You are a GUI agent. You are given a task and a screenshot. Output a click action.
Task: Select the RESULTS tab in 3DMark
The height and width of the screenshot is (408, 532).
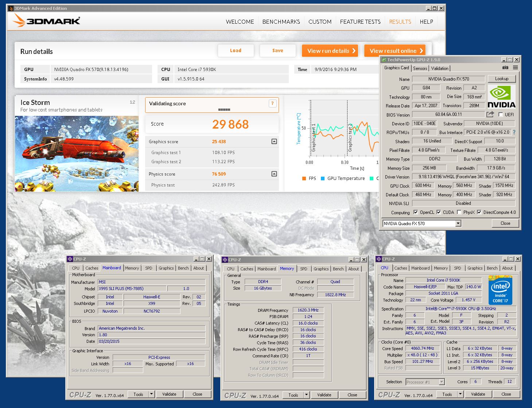coord(400,22)
